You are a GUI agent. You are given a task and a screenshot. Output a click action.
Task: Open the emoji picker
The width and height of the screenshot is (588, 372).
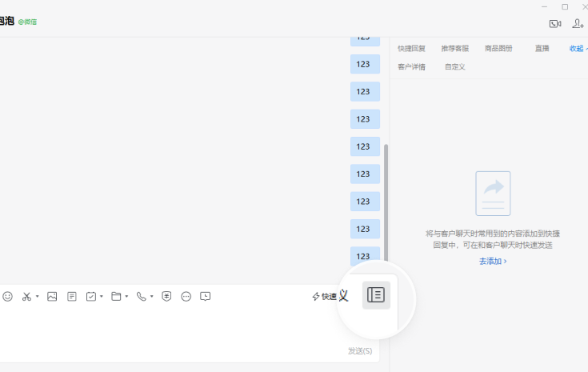click(8, 297)
